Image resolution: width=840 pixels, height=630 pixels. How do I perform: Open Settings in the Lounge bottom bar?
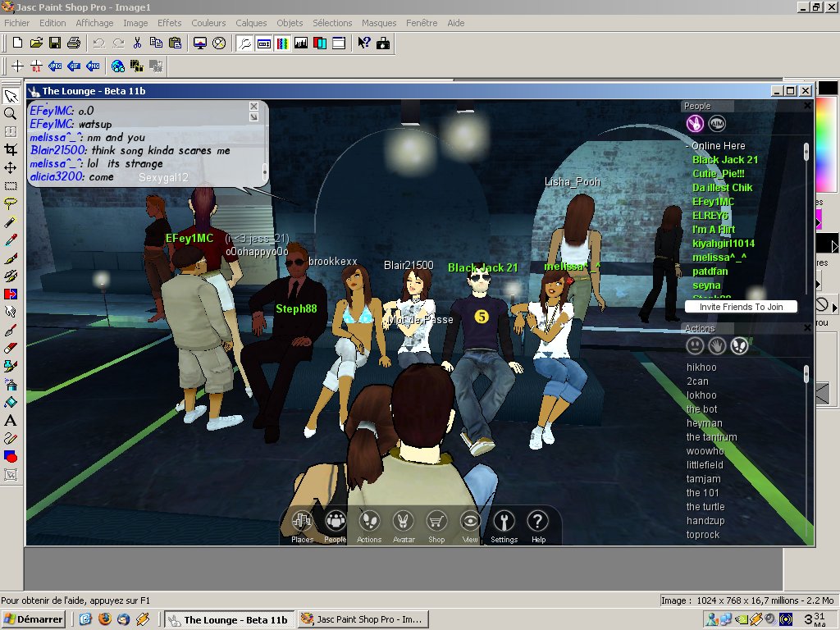point(504,527)
